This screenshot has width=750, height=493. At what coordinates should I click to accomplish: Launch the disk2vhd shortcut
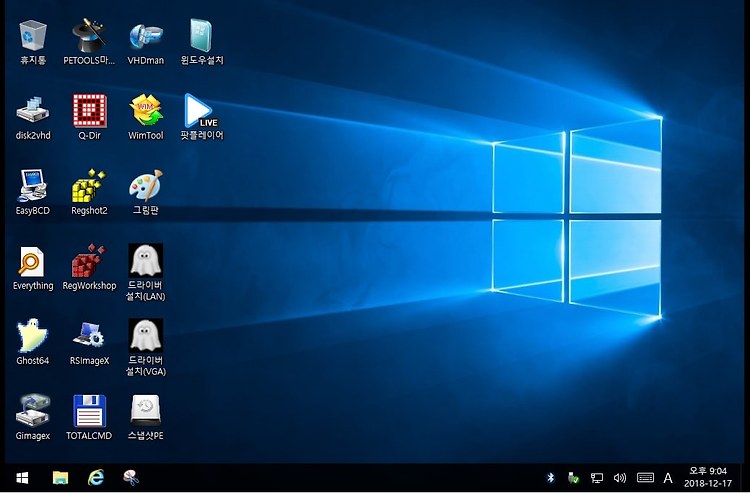pos(33,117)
